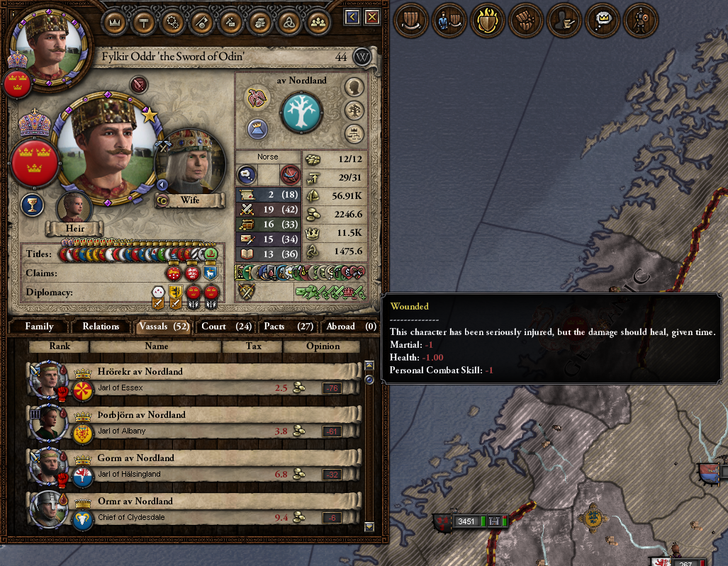The width and height of the screenshot is (728, 566).
Task: Open the Religion triquetra icon
Action: click(289, 22)
